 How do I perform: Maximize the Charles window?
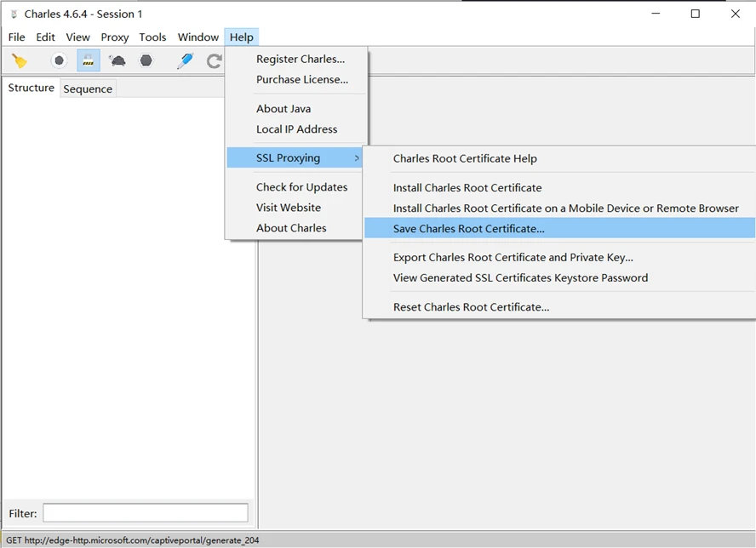[x=696, y=14]
